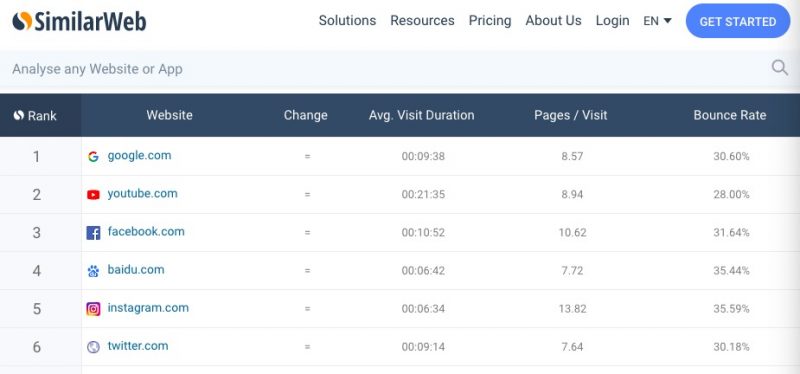Click rank number 1 cell
This screenshot has width=800, height=374.
point(40,157)
